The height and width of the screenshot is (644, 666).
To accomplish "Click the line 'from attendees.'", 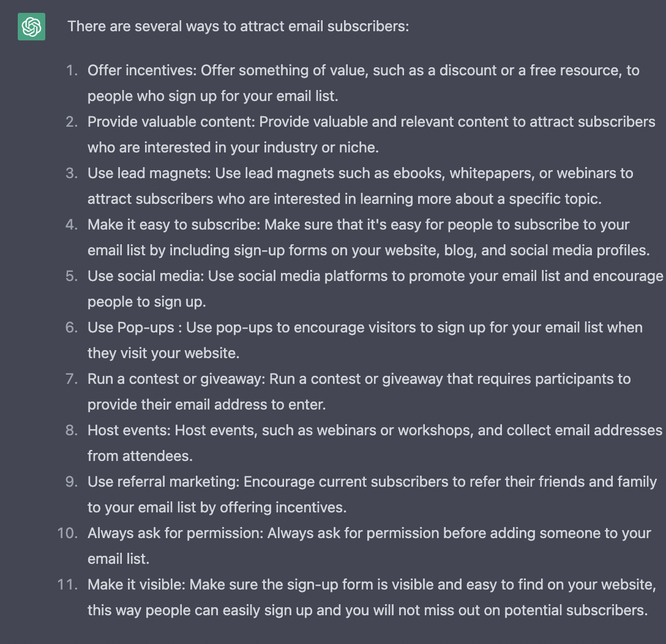I will 140,456.
